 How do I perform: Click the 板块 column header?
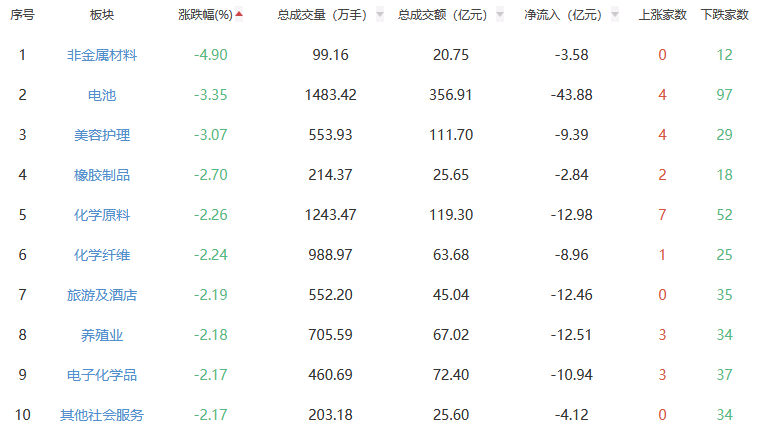[x=101, y=15]
